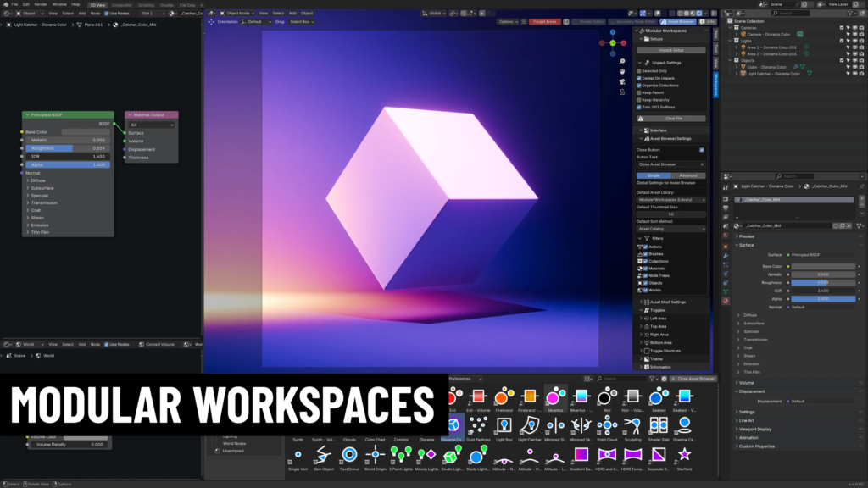Click the Dust Particles asset
Viewport: 868px width, 488px height.
(478, 426)
